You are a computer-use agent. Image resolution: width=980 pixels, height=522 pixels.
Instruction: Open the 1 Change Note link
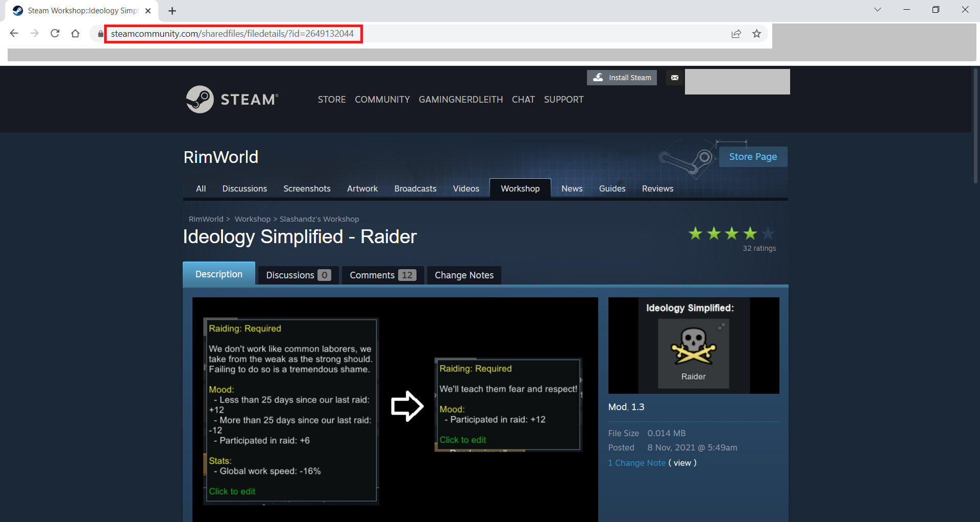[637, 463]
